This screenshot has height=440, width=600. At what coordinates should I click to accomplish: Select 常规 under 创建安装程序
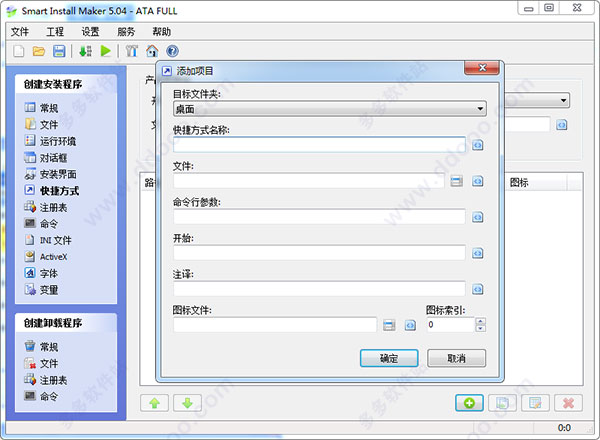[x=41, y=108]
